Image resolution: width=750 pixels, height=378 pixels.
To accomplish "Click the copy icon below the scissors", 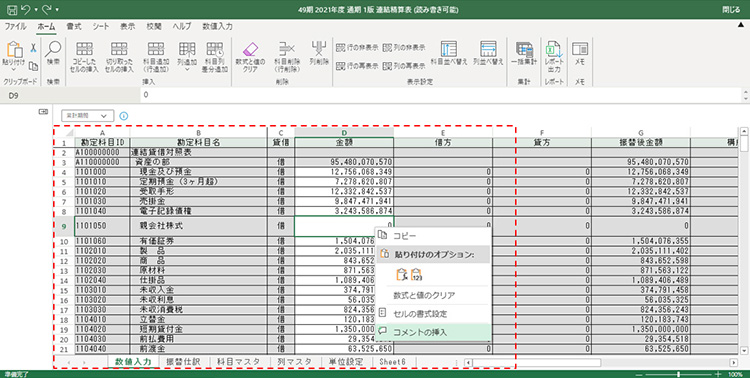I will (x=33, y=66).
